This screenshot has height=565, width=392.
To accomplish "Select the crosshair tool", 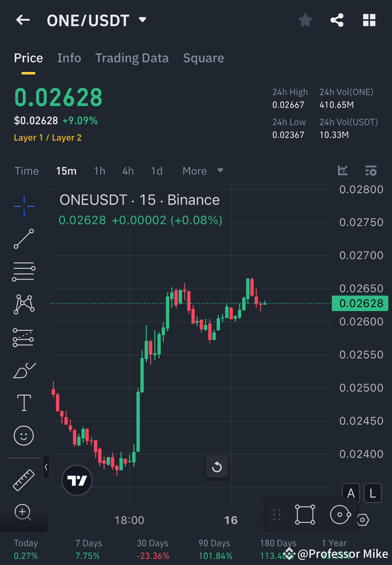I will 24,206.
